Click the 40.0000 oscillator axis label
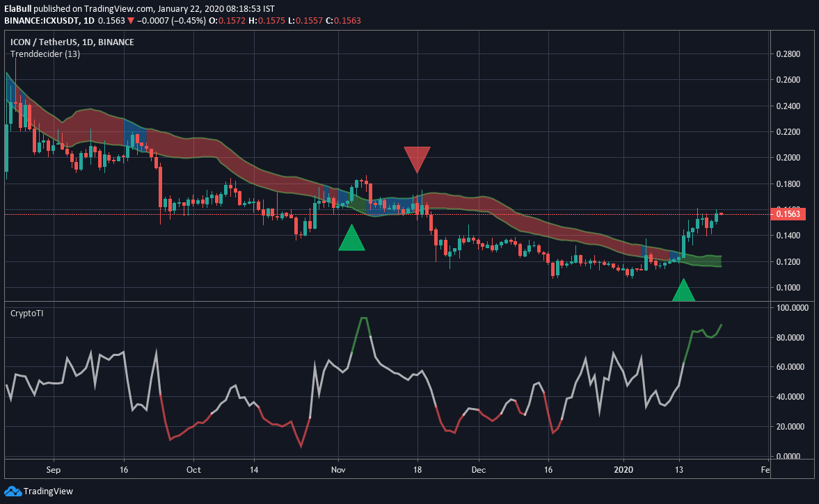This screenshot has height=504, width=819. (790, 396)
